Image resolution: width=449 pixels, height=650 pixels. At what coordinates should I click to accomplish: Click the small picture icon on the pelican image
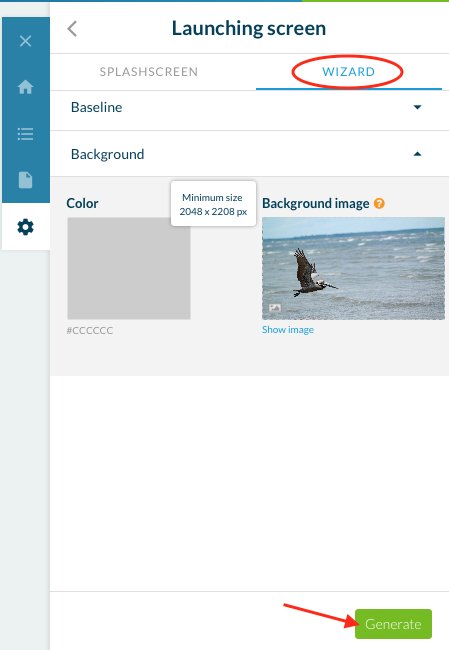(275, 308)
